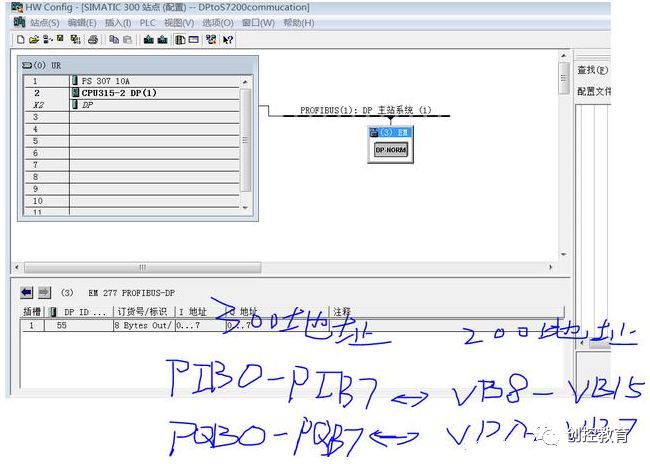Toggle the hardware catalog toolbar icon

pos(180,40)
